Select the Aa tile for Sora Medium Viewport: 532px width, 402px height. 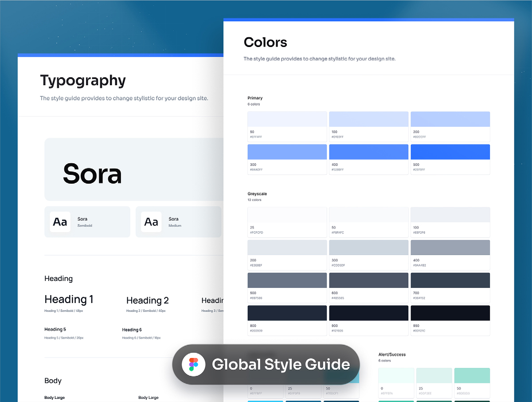(151, 222)
